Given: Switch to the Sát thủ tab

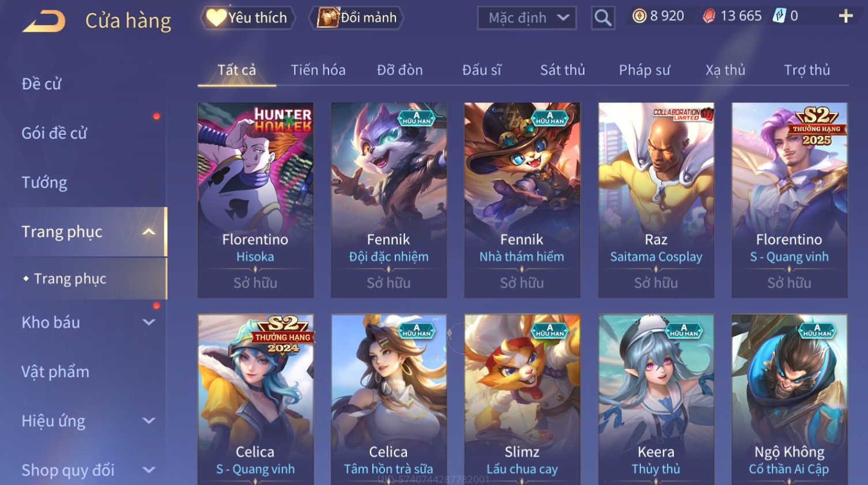Looking at the screenshot, I should click(563, 70).
